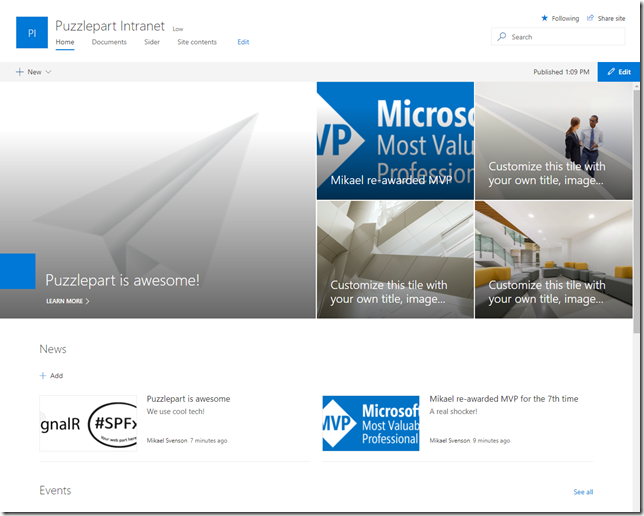Screen dimensions: 644x516
Task: Open the Documents navigation tab
Action: [109, 42]
